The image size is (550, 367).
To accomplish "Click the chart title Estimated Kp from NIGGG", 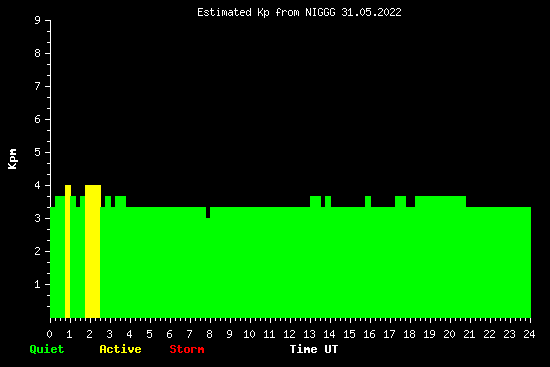I will 299,13.
